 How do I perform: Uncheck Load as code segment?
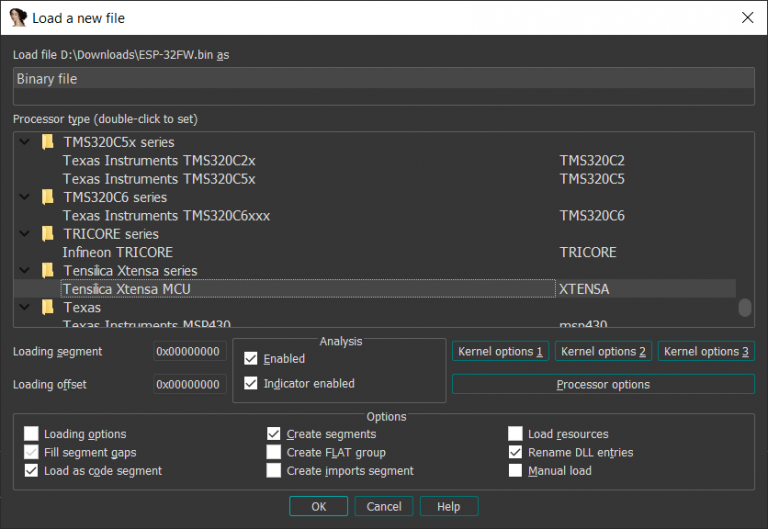tap(31, 470)
